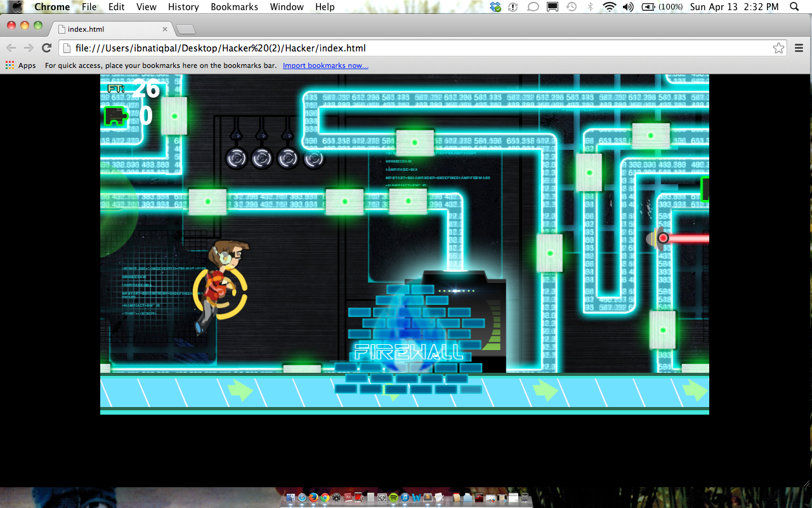
Task: Open Spotlight search magnifier
Action: pyautogui.click(x=794, y=7)
